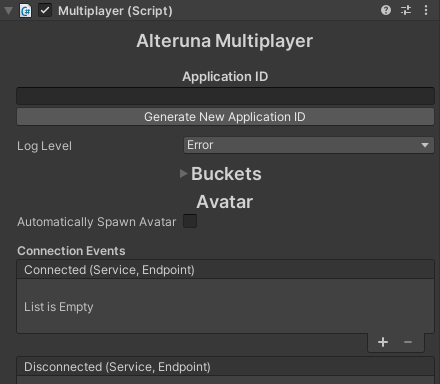440x384 pixels.
Task: Remove listener from Connected event
Action: [x=408, y=342]
